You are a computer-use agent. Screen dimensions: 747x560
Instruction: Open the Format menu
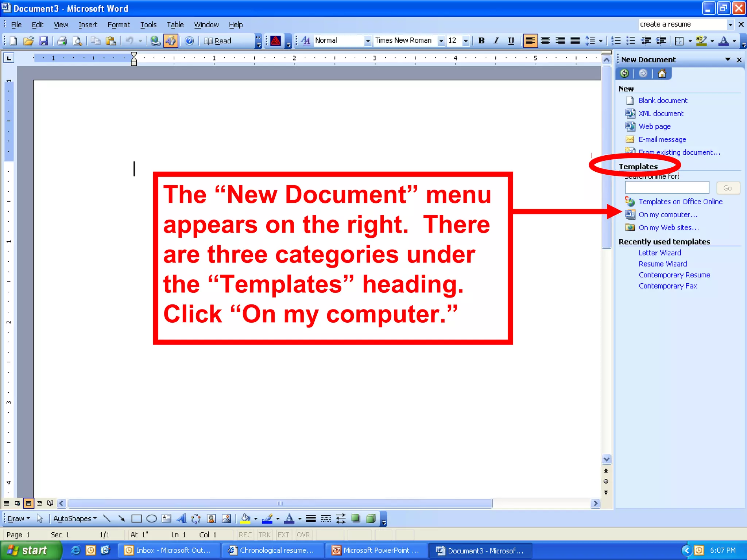click(x=119, y=24)
